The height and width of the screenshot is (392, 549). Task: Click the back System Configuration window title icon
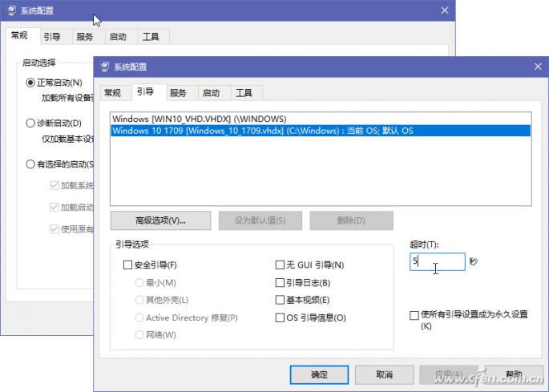coord(11,10)
